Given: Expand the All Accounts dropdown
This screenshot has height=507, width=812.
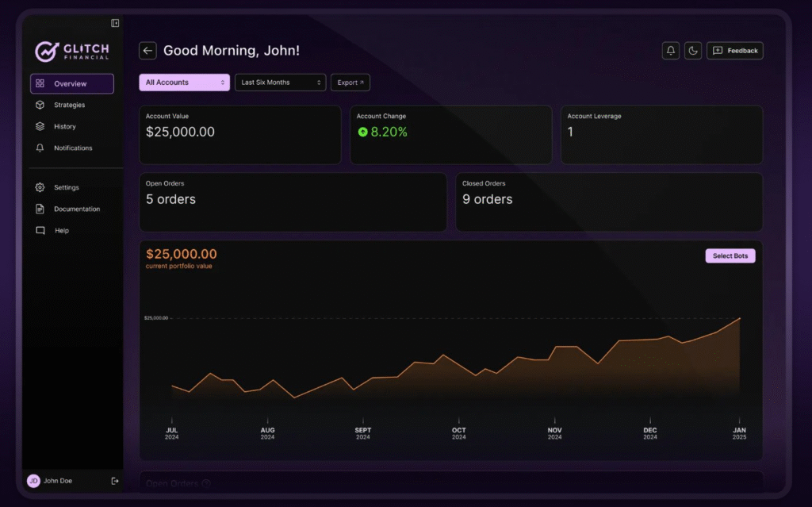Looking at the screenshot, I should [x=184, y=83].
